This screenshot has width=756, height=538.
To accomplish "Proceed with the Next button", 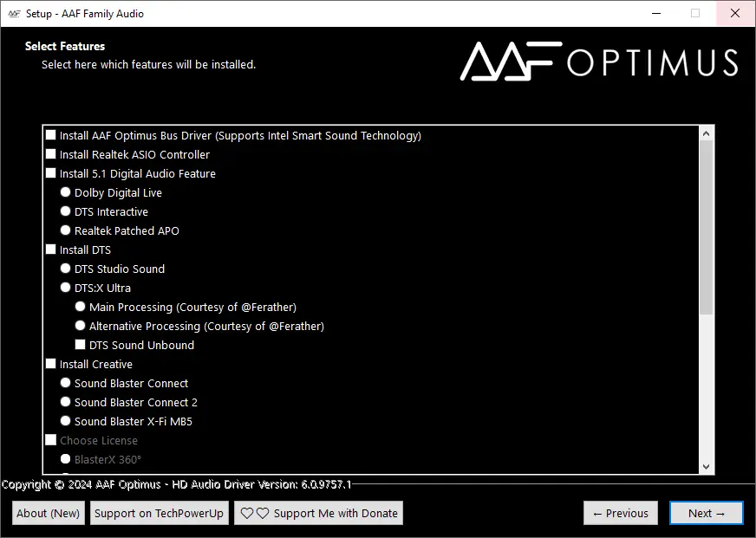I will [707, 513].
